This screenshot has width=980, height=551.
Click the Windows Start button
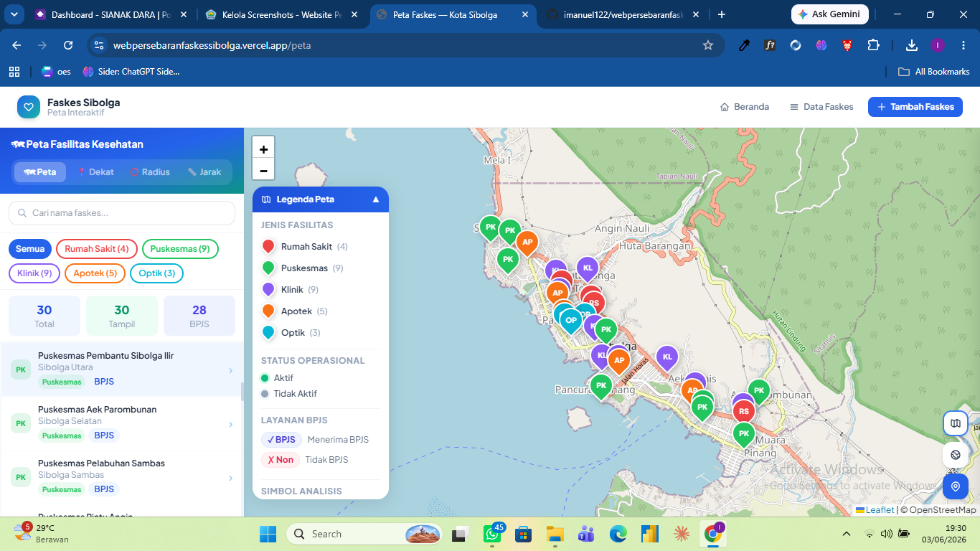coord(268,534)
